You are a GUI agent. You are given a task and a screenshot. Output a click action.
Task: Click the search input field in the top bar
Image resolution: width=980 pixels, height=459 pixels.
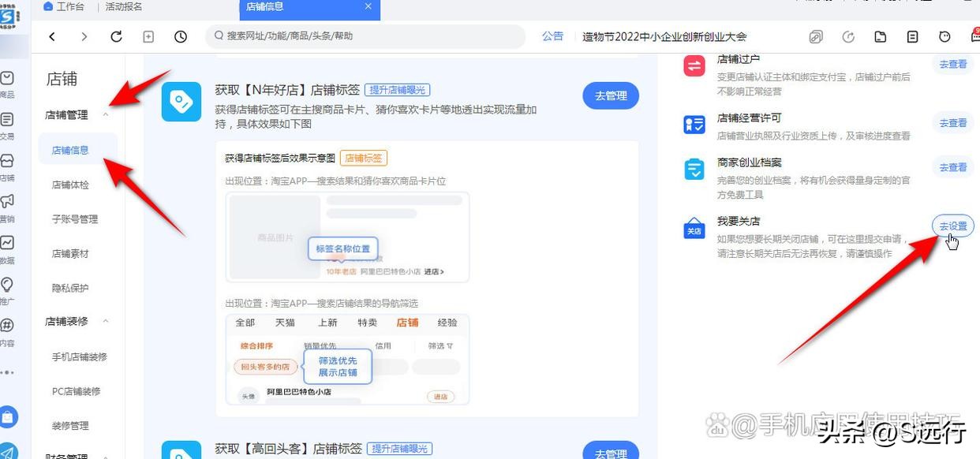click(363, 36)
